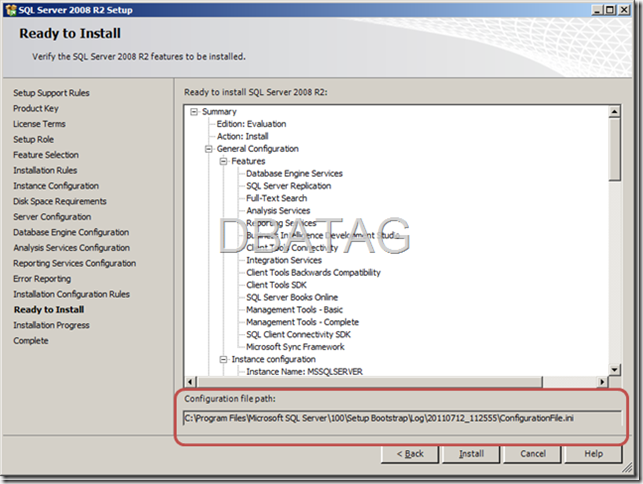The width and height of the screenshot is (643, 484).
Task: Select the Ready to Install step
Action: click(49, 310)
